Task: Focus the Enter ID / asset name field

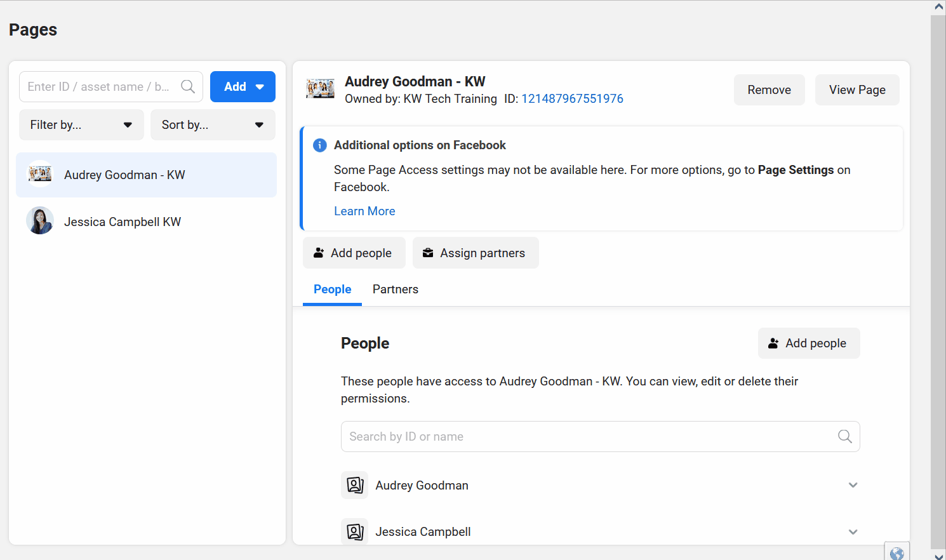Action: [x=111, y=86]
